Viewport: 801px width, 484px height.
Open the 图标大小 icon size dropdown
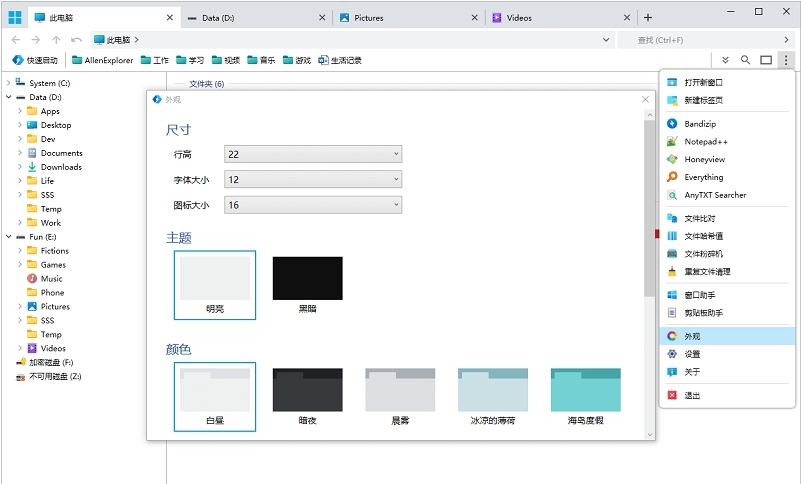pyautogui.click(x=312, y=205)
